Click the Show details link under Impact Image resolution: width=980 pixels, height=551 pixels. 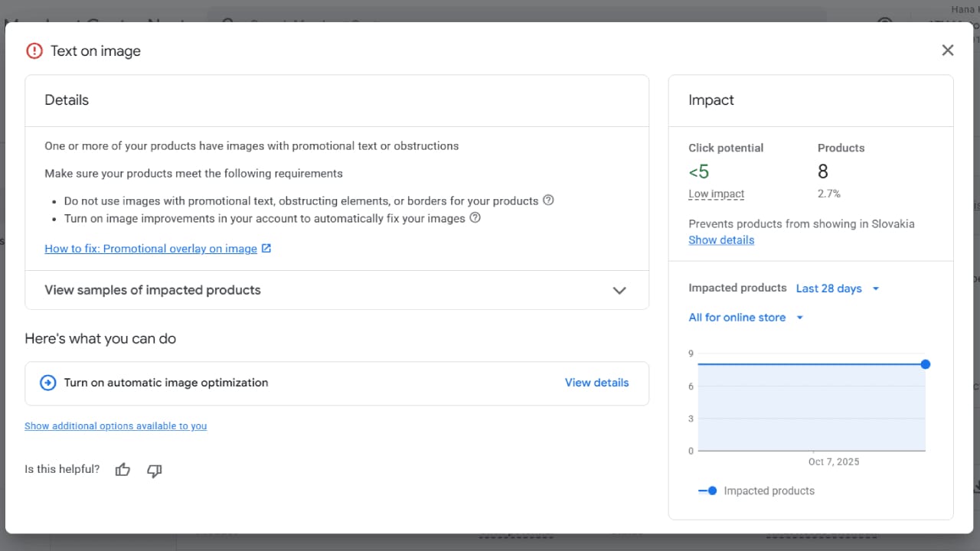tap(721, 240)
